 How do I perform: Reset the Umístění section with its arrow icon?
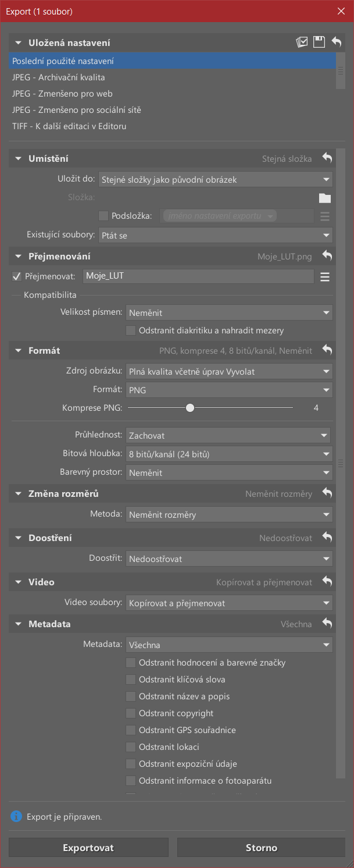(x=327, y=158)
